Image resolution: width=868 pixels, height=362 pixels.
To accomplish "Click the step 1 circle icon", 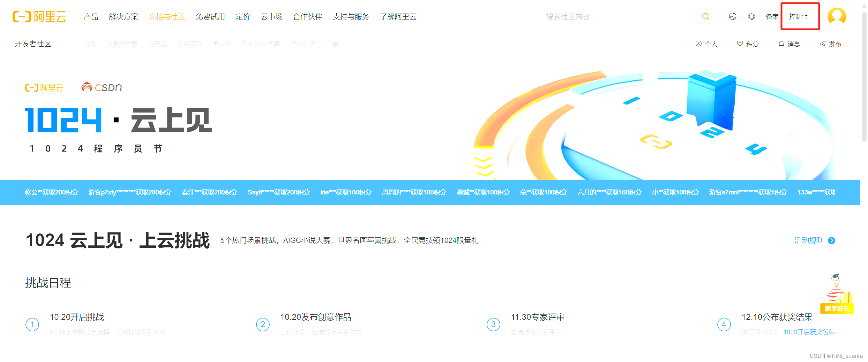I will click(x=32, y=324).
